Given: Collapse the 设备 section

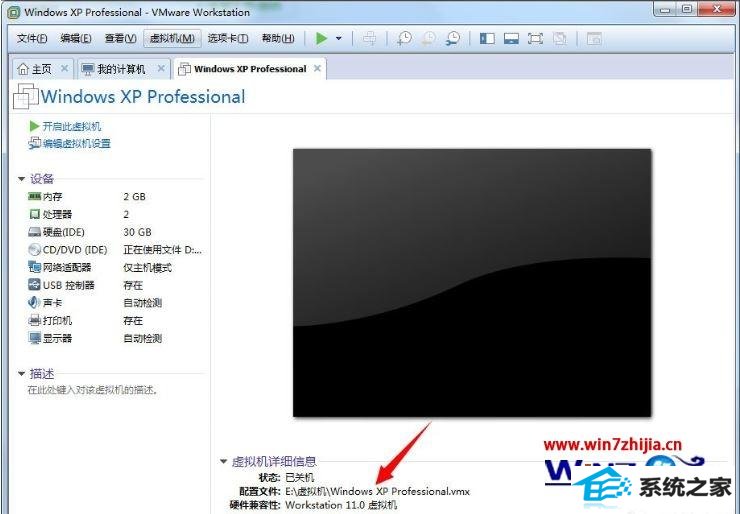Looking at the screenshot, I should tap(21, 179).
